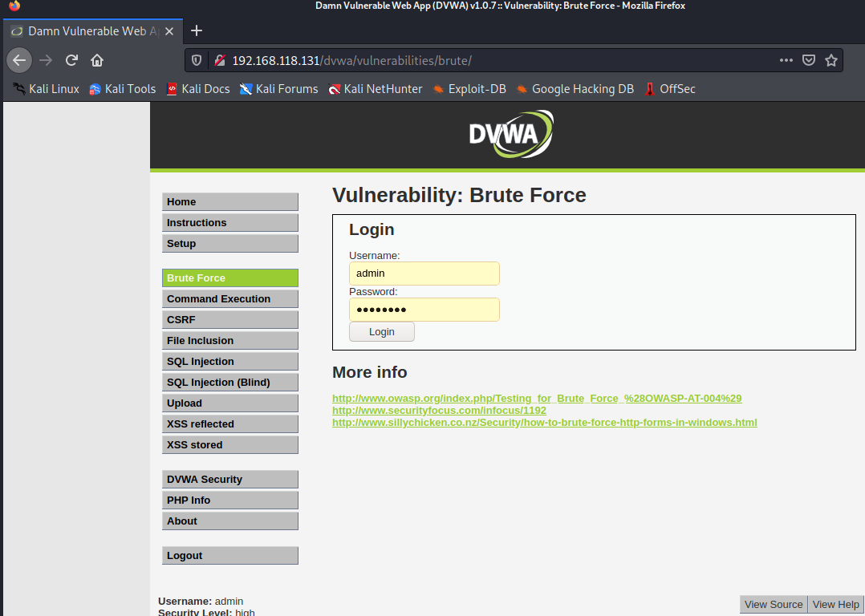Open the Exploit-DB bookmark
The height and width of the screenshot is (616, 865).
pyautogui.click(x=469, y=89)
